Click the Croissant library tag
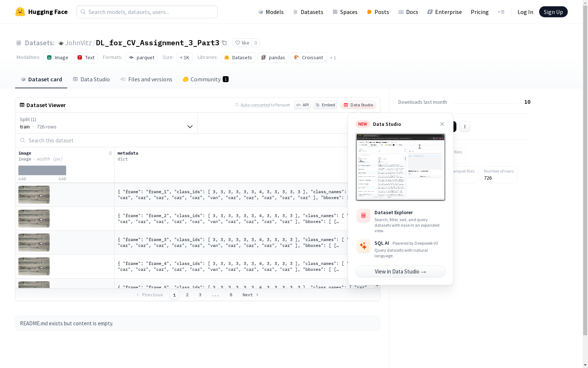Viewport: 588px width, 368px height. click(x=309, y=57)
